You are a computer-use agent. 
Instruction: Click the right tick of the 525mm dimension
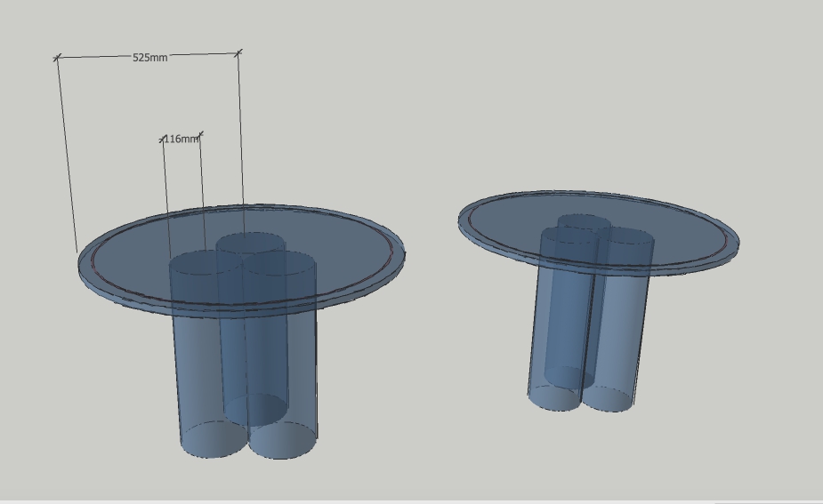point(238,53)
